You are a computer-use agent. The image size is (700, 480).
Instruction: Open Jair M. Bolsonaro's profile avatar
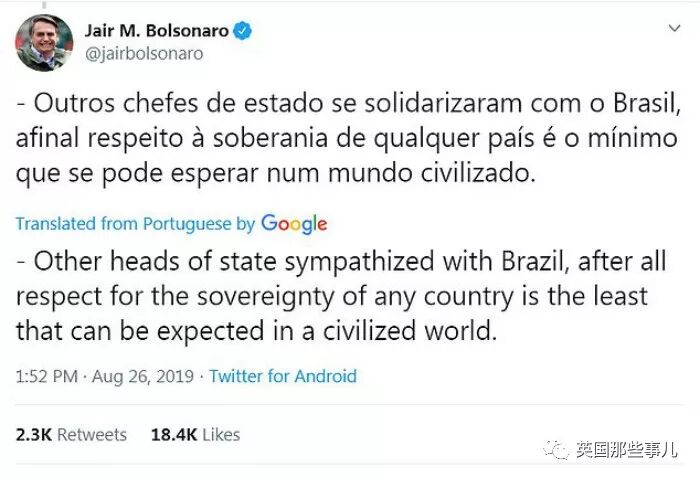pyautogui.click(x=44, y=42)
